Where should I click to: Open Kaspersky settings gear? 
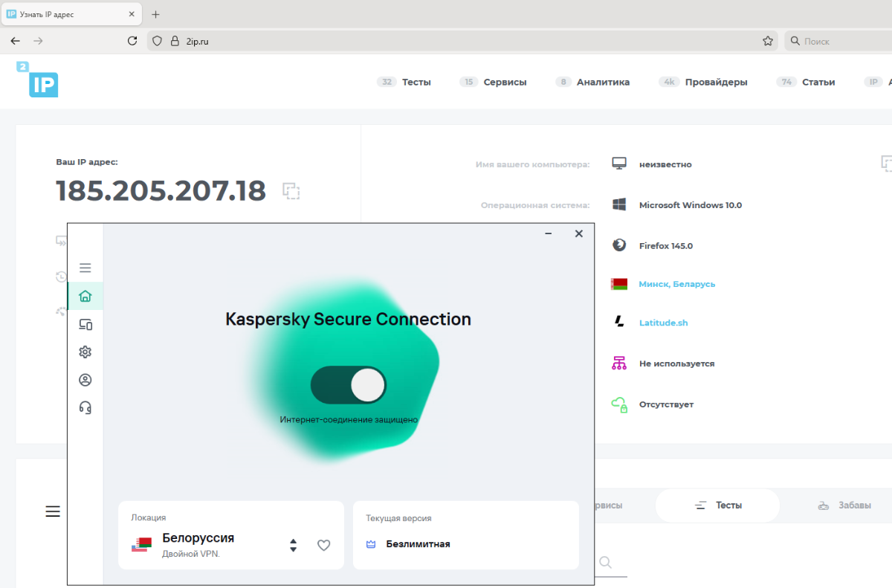[x=85, y=352]
